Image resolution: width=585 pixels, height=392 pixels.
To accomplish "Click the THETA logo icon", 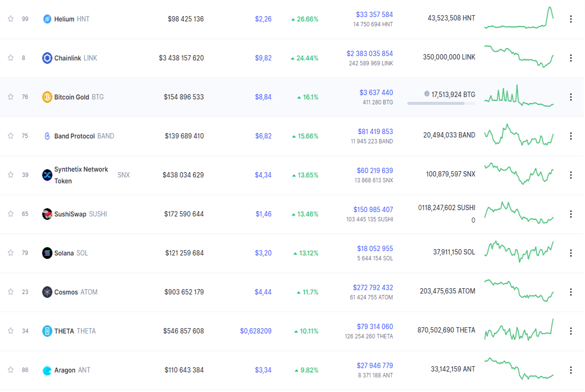I will click(x=47, y=331).
